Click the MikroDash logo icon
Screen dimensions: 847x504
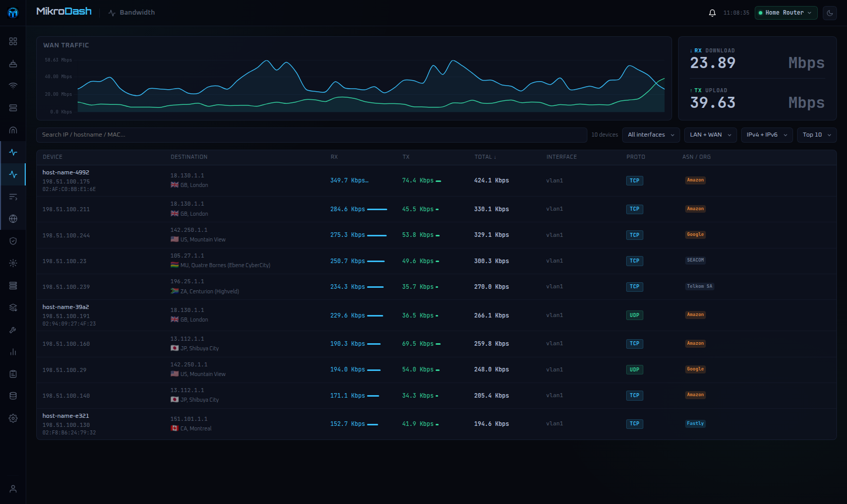pyautogui.click(x=13, y=13)
